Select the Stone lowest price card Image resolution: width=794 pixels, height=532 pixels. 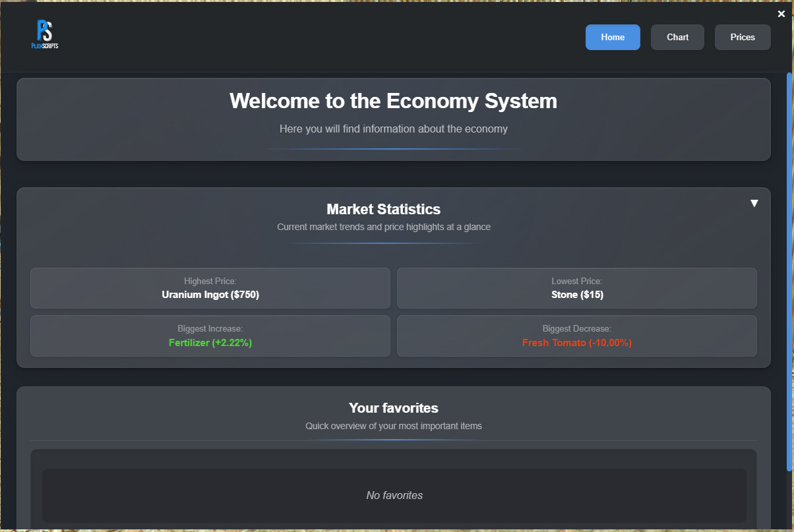[x=576, y=288]
